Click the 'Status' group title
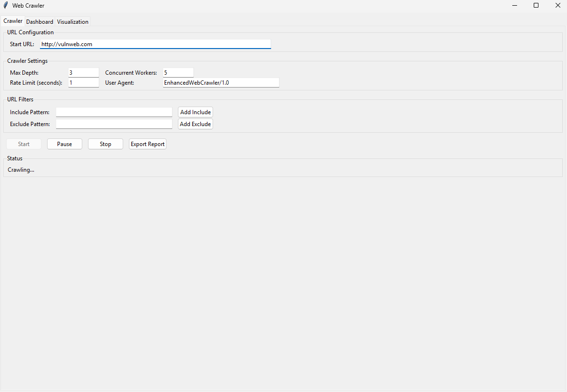Screen dimensions: 567x392 (x=15, y=158)
